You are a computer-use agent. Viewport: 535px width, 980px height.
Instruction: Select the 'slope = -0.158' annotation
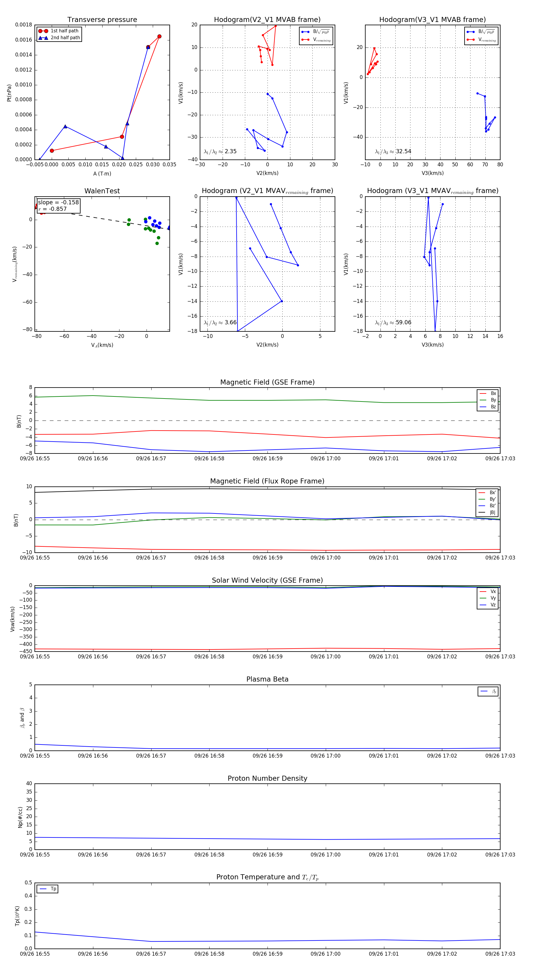point(58,203)
